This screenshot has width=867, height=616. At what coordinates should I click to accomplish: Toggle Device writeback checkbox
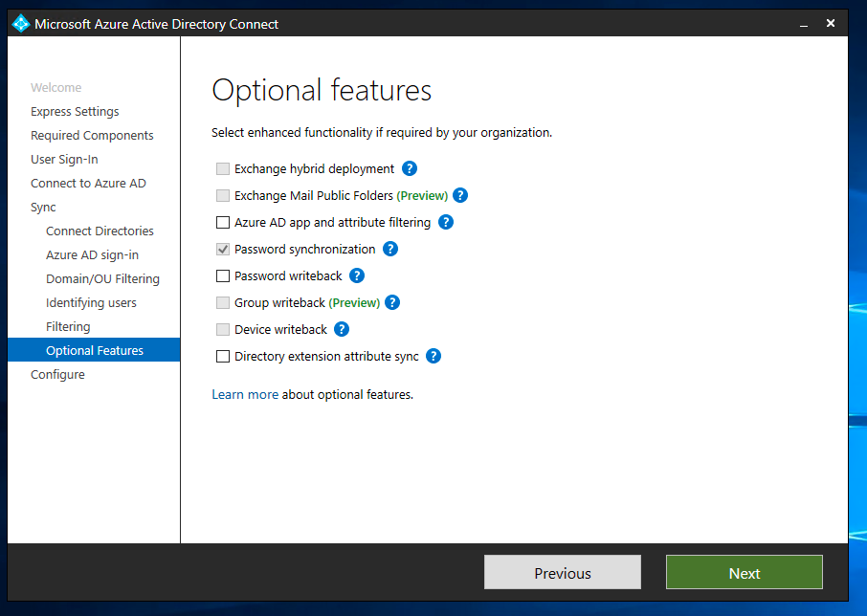click(x=223, y=329)
